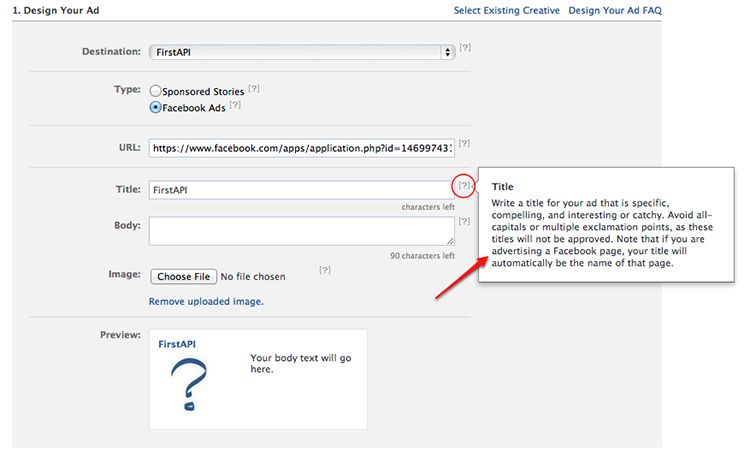Viewport: 750px width, 452px height.
Task: Click the '1. Design Your Ad' heading
Action: point(56,11)
